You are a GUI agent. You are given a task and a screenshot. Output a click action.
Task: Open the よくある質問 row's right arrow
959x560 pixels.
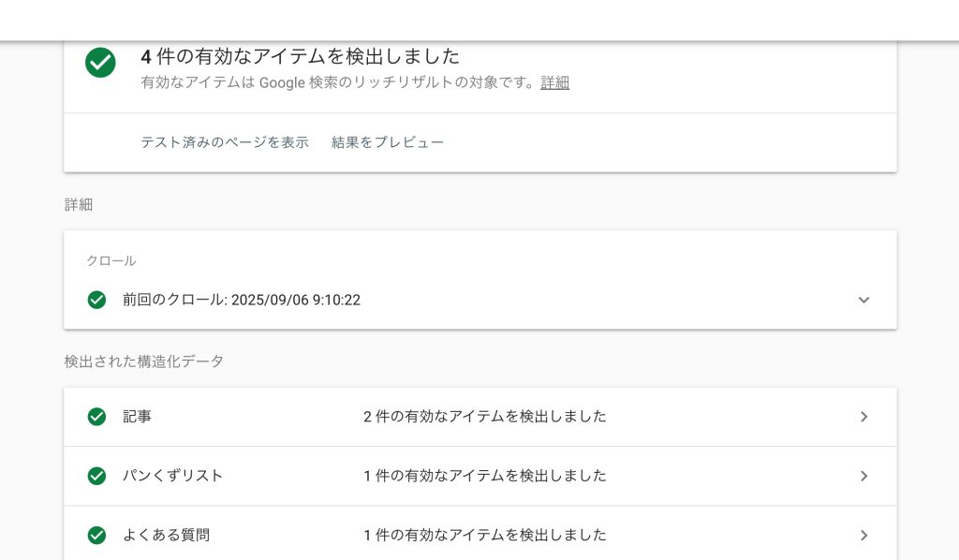coord(863,536)
